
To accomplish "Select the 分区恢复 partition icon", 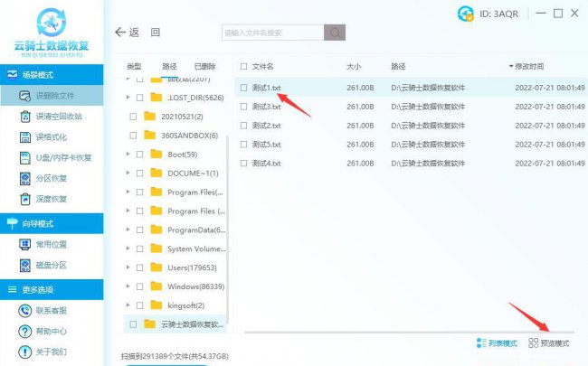I will point(24,178).
